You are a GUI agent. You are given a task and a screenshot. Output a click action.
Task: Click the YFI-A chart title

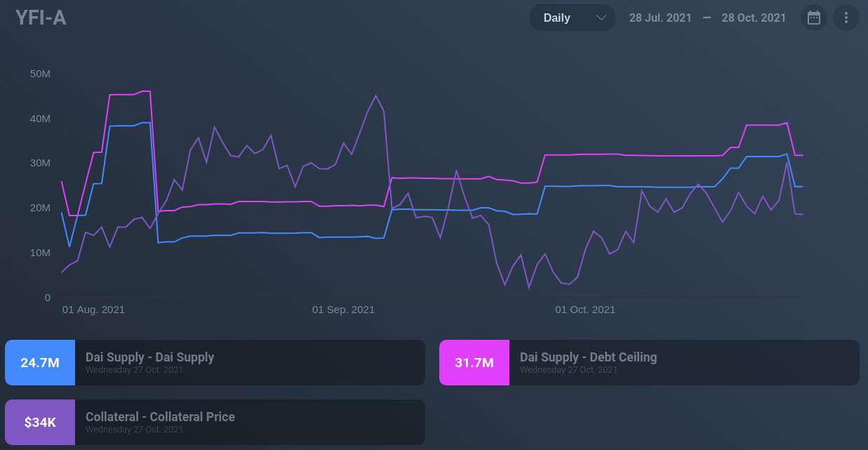click(41, 18)
